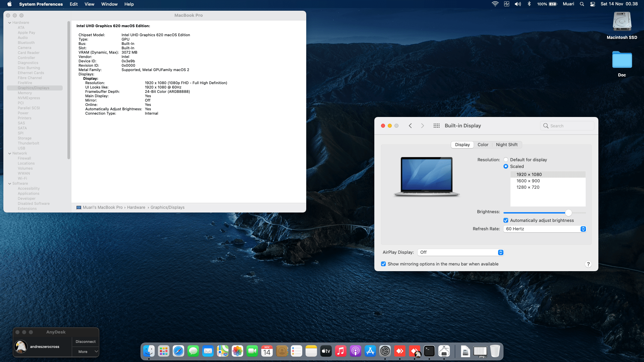Screen dimensions: 644x362
Task: Open the AnyDesk icon in the Dock
Action: pos(400,351)
